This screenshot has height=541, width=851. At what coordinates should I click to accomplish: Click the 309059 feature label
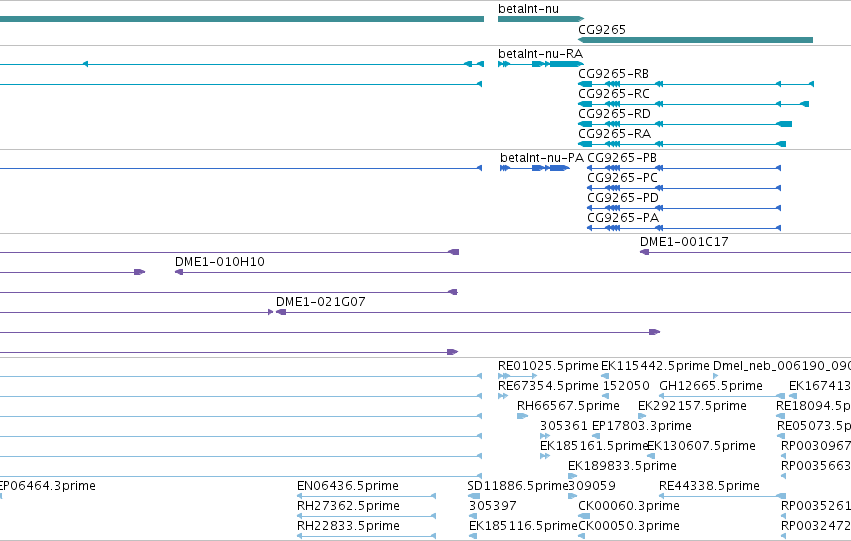(x=592, y=486)
